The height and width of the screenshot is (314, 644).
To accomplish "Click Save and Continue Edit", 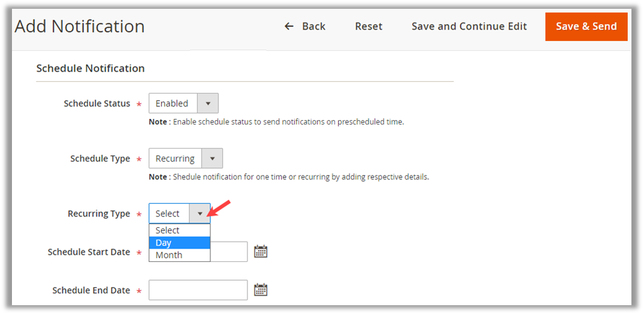I will (469, 26).
